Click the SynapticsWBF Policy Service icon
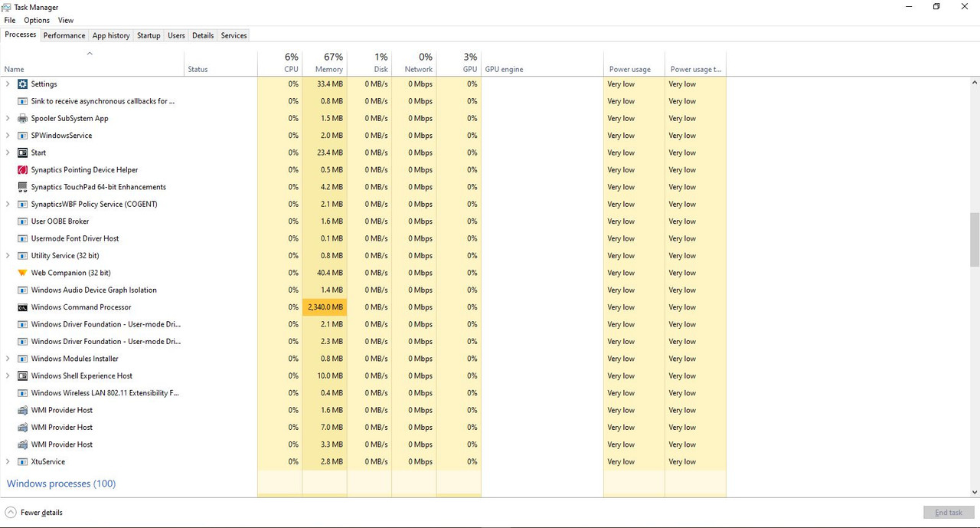 pyautogui.click(x=22, y=205)
